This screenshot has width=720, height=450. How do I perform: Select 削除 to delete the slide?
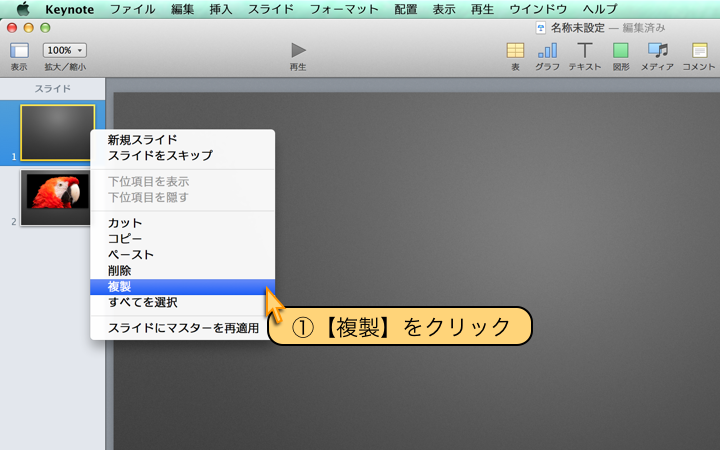coord(120,271)
